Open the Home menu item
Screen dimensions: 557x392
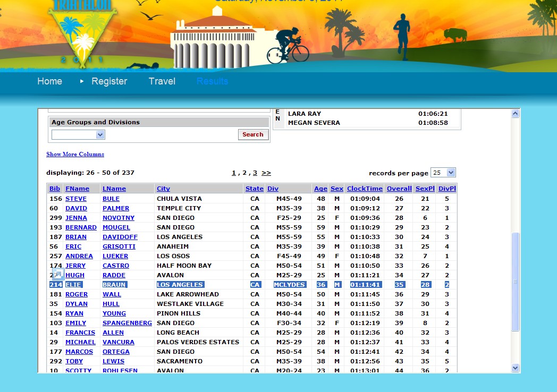tap(49, 81)
